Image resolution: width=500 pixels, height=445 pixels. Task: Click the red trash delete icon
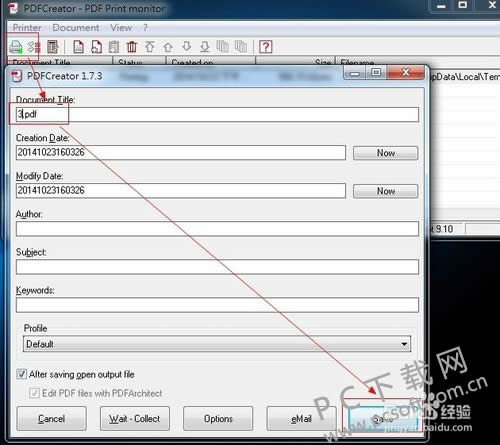132,47
